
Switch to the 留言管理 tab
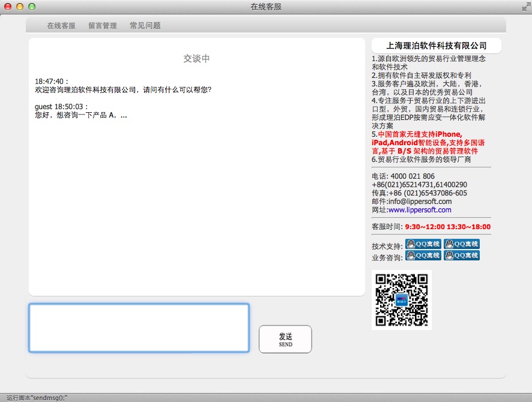[x=103, y=26]
